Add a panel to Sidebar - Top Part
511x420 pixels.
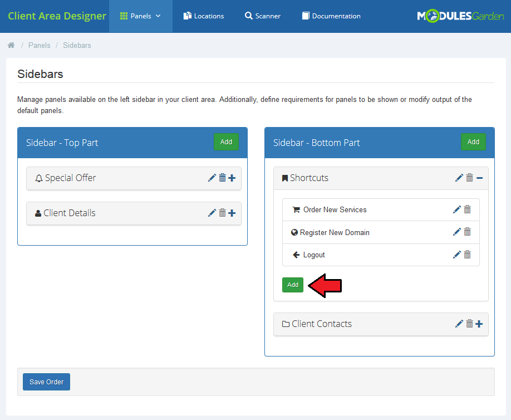[226, 142]
